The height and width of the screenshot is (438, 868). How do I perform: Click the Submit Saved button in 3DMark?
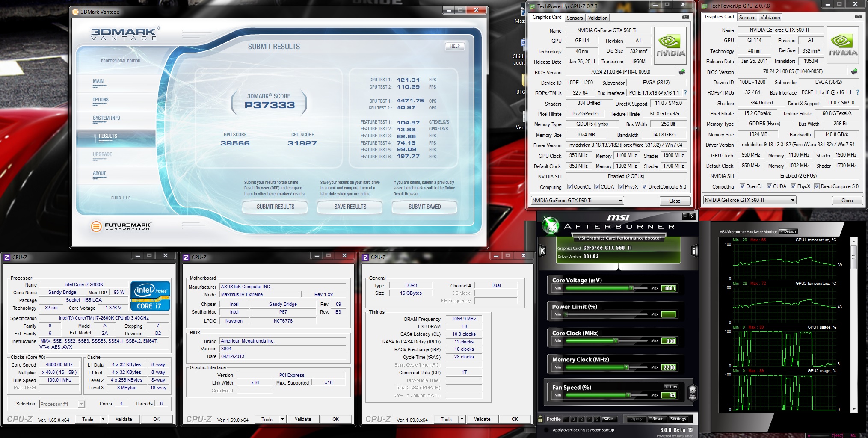tap(424, 207)
